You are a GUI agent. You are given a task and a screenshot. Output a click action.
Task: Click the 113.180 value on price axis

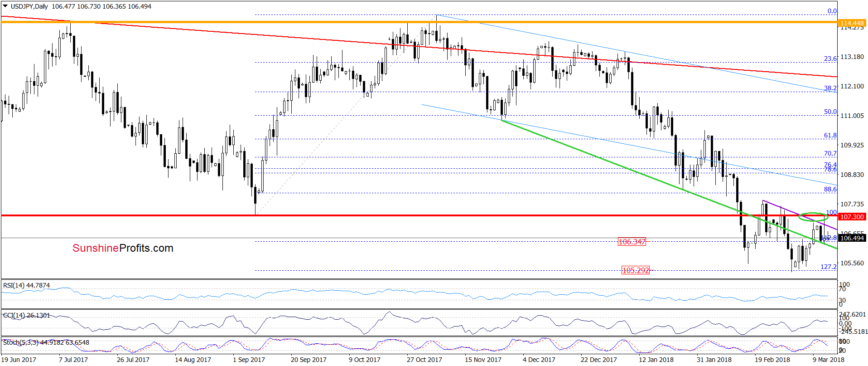[x=852, y=57]
